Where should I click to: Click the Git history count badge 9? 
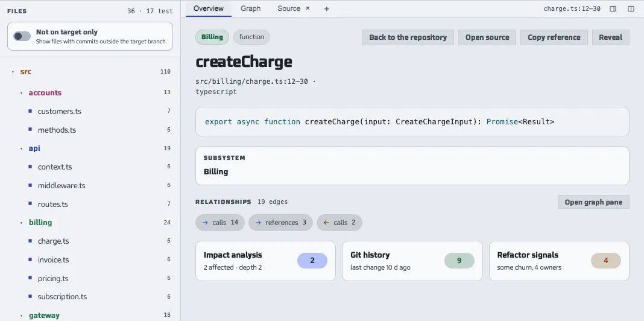[459, 261]
